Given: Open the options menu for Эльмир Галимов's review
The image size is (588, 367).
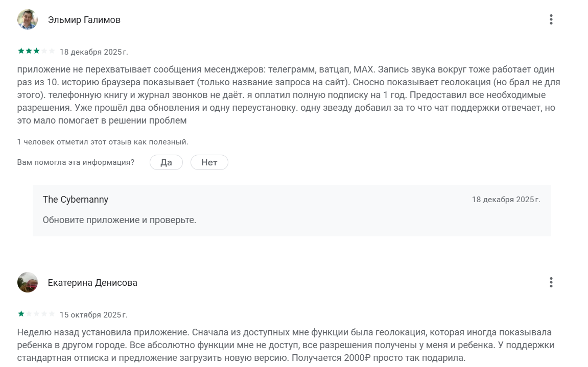Looking at the screenshot, I should click(551, 19).
